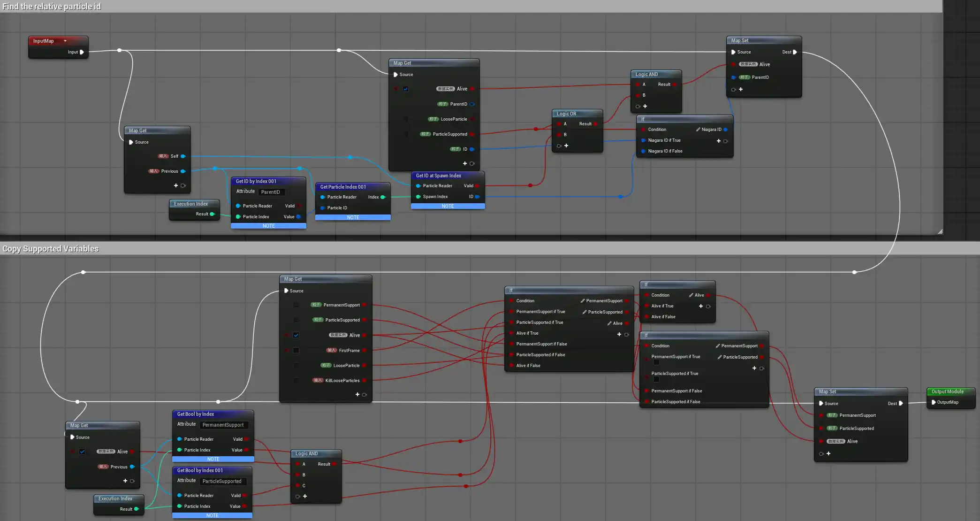Click the PermanentSupport attribute field in Get Bool by Index
This screenshot has height=521, width=980.
pos(223,425)
